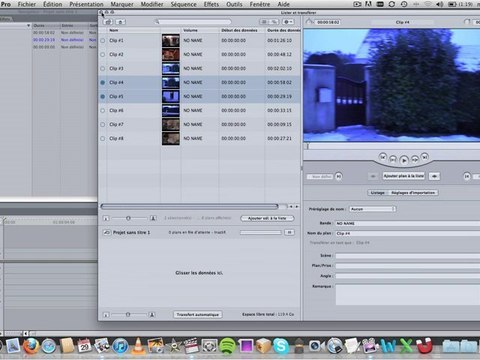480x360 pixels.
Task: Click the Angle input field
Action: click(x=407, y=276)
